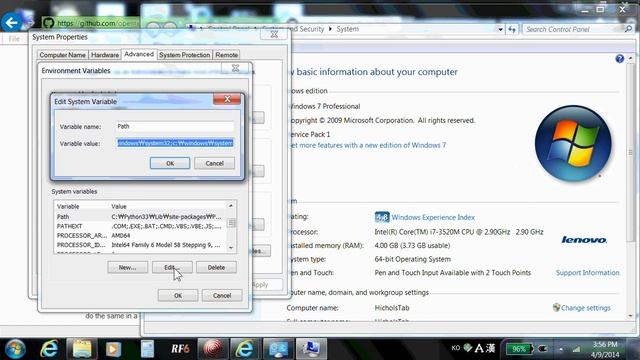Click Edit... under System variables

[172, 267]
